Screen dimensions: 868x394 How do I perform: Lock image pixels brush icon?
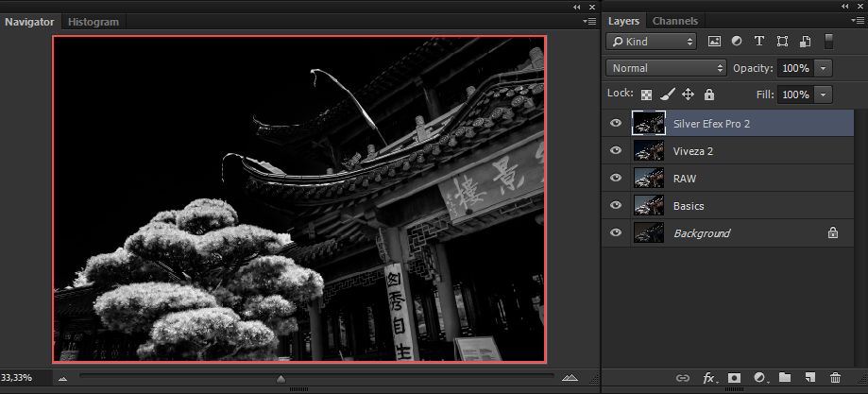click(668, 94)
